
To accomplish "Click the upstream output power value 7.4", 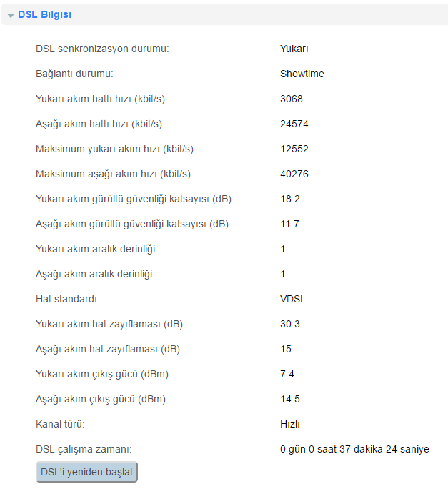I will click(287, 374).
